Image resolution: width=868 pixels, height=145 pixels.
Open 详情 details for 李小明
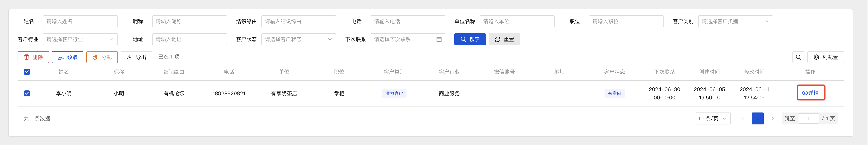coord(810,93)
